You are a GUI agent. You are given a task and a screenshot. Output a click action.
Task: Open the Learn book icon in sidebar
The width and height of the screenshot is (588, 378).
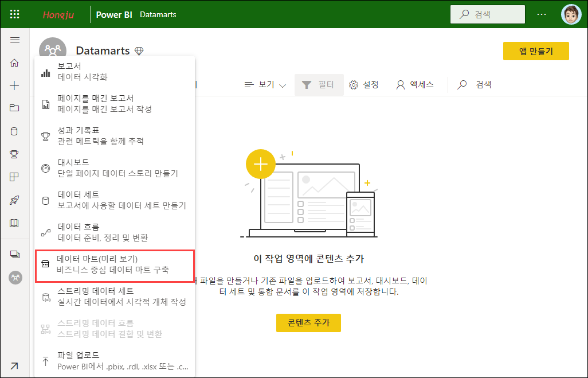point(14,223)
